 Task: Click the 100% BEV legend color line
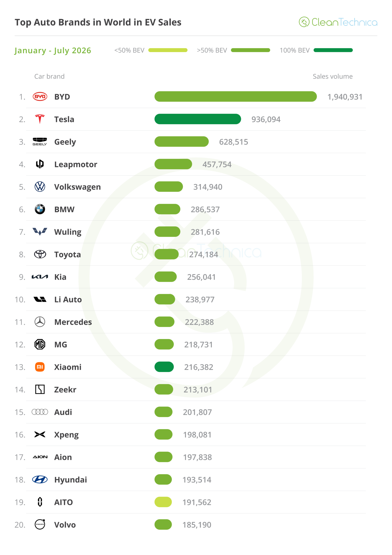pyautogui.click(x=333, y=50)
